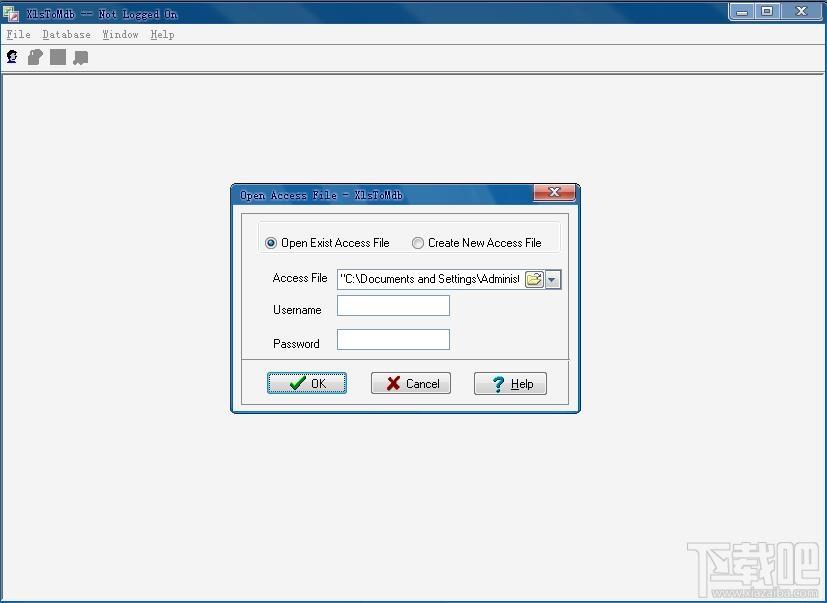Click the "Open Access File - XlsToMdb" dialog title
This screenshot has width=827, height=603.
321,195
